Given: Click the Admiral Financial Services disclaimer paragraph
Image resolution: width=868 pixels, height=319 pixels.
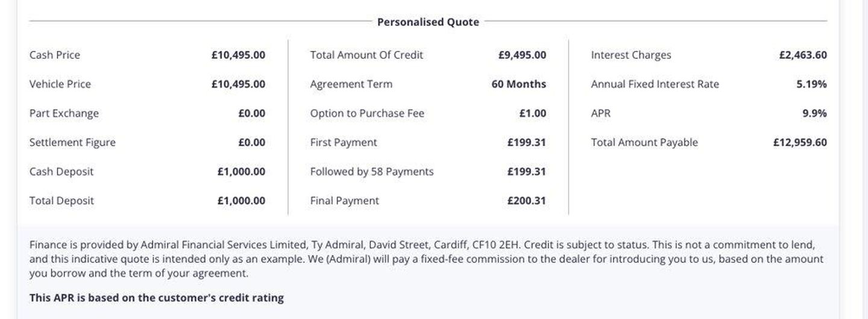Looking at the screenshot, I should [x=422, y=259].
